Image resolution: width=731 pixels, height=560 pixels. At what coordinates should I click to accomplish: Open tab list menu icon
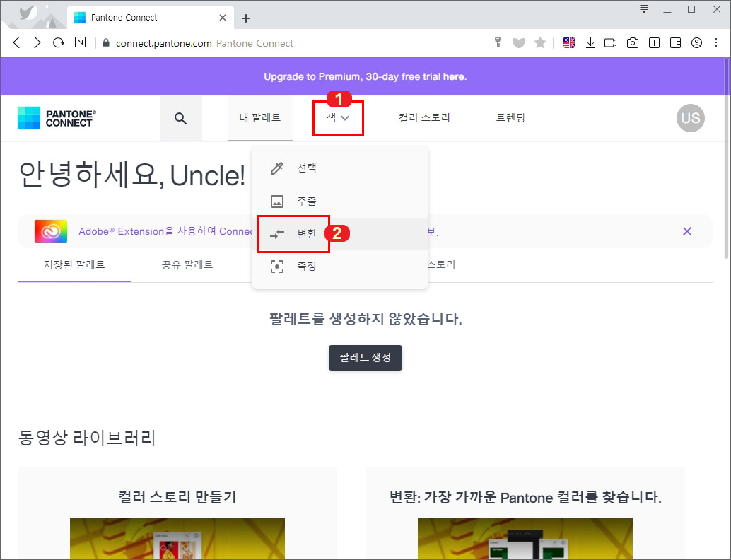click(644, 9)
